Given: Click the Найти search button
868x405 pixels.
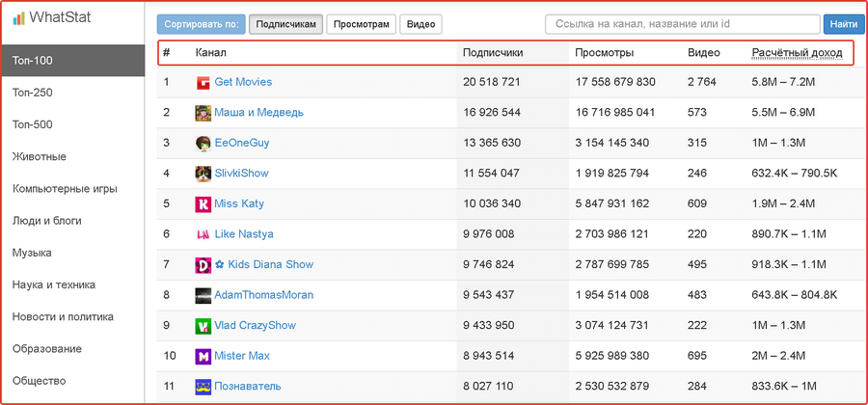Looking at the screenshot, I should 844,24.
